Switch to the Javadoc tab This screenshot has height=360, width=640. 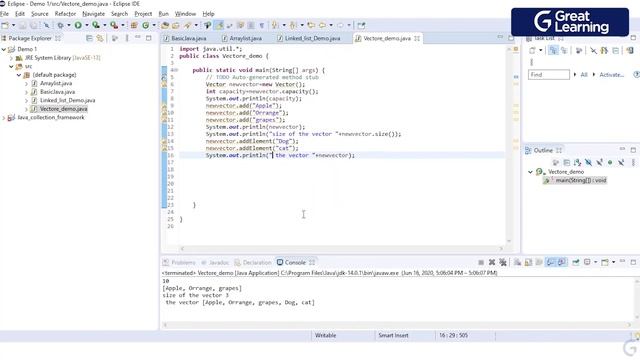[215, 262]
